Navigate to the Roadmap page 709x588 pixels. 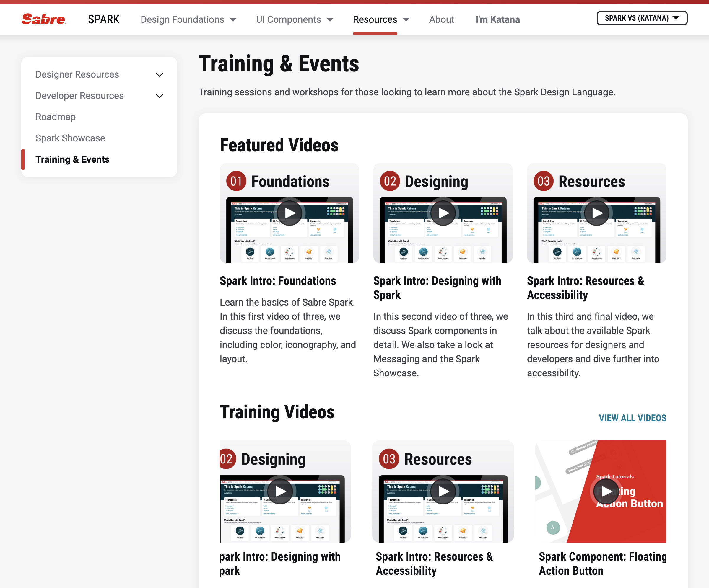(55, 117)
